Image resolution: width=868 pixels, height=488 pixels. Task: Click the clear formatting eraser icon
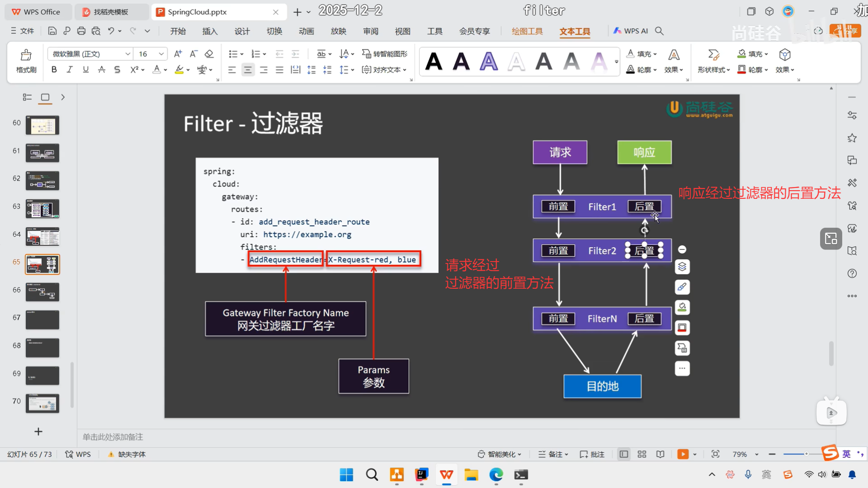[209, 54]
